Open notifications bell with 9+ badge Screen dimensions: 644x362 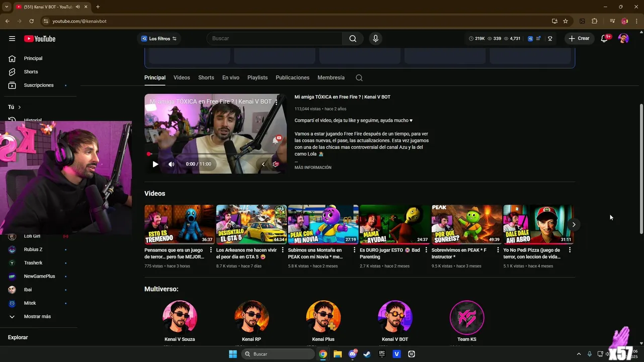(604, 39)
